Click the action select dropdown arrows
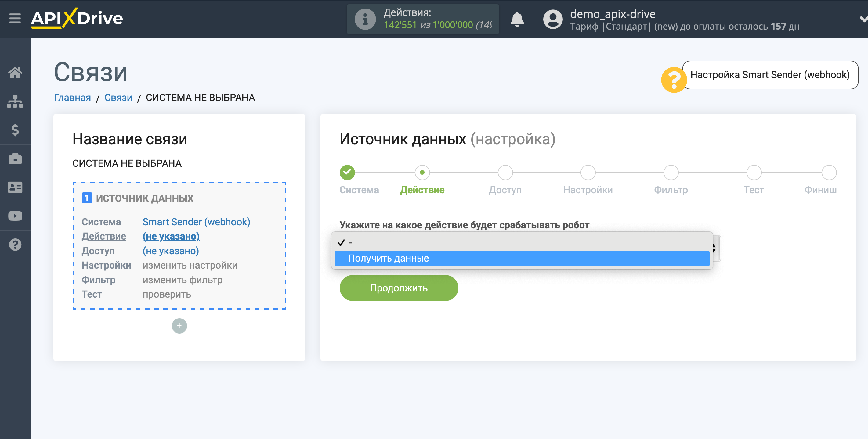This screenshot has height=439, width=868. pos(714,248)
